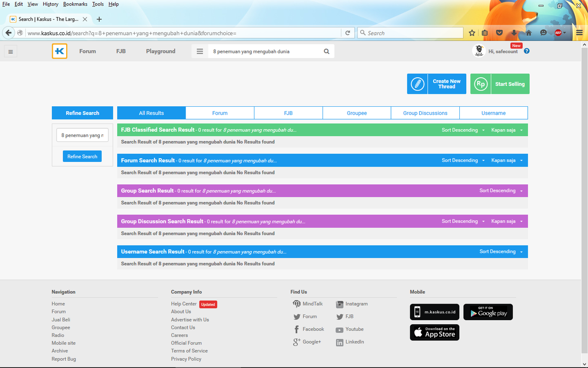Open the Firefox hamburger menu

(x=579, y=33)
